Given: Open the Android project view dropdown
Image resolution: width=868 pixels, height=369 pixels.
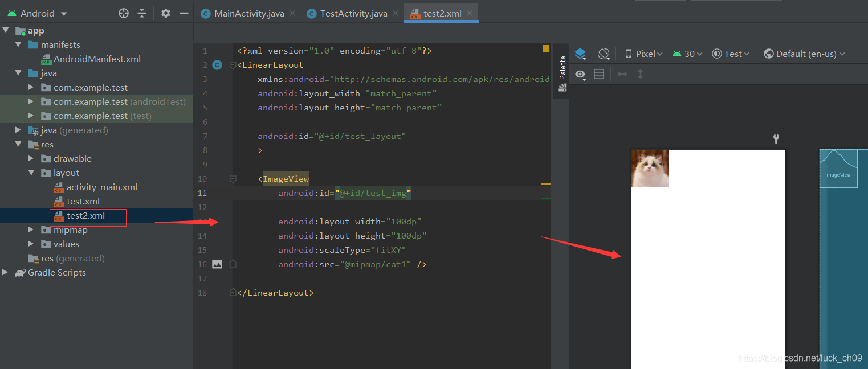Looking at the screenshot, I should coord(38,13).
